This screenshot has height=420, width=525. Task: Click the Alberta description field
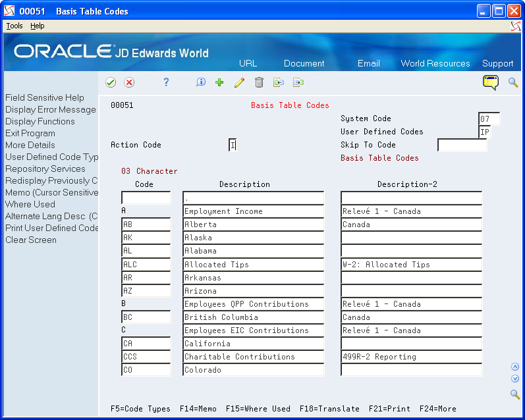[x=254, y=224]
